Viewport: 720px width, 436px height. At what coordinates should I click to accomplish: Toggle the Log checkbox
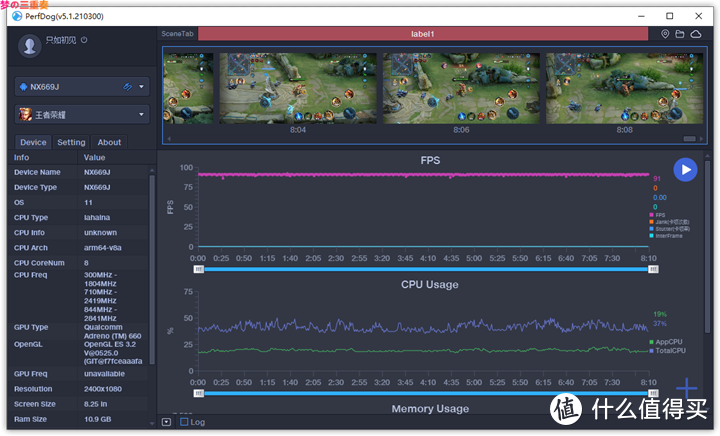[x=184, y=422]
